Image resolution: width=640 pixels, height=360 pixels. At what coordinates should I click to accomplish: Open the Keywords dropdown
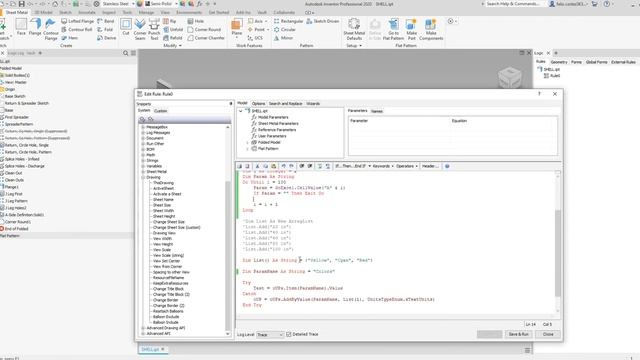coord(383,166)
